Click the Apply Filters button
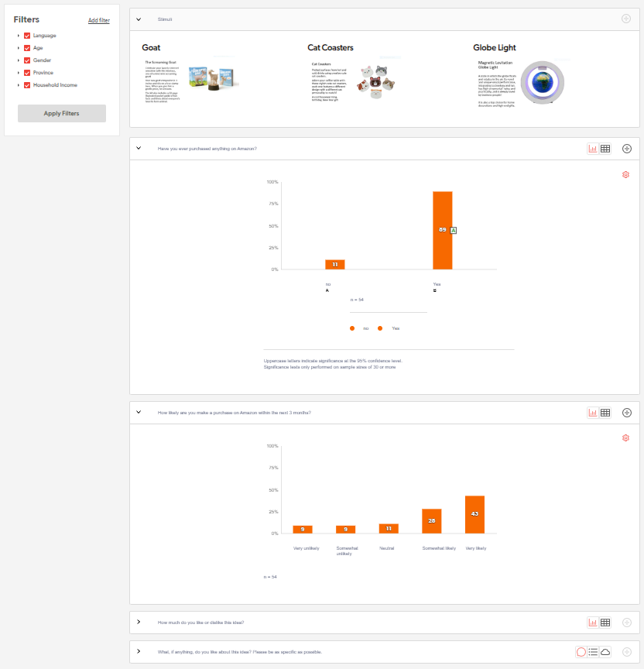Image resolution: width=644 pixels, height=669 pixels. (x=62, y=114)
